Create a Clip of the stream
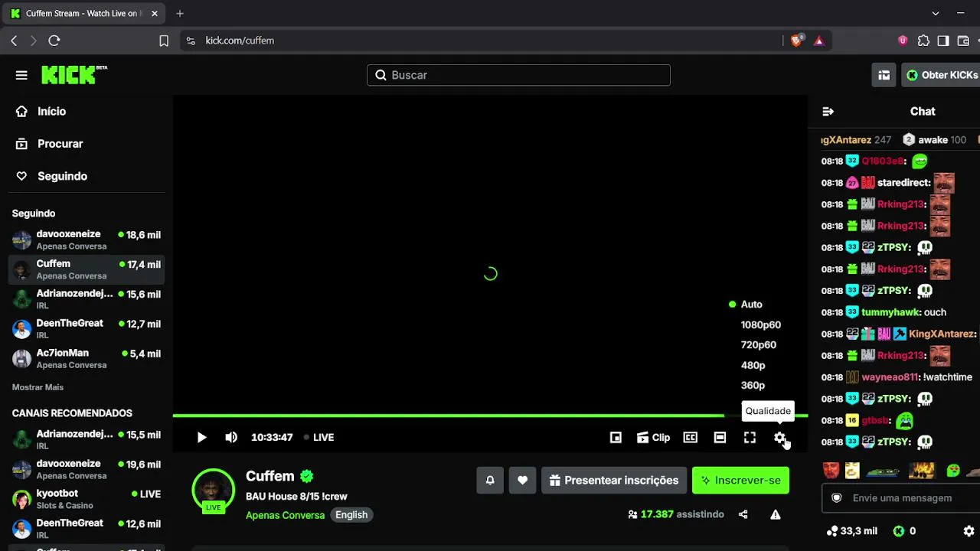The image size is (980, 551). [x=653, y=437]
